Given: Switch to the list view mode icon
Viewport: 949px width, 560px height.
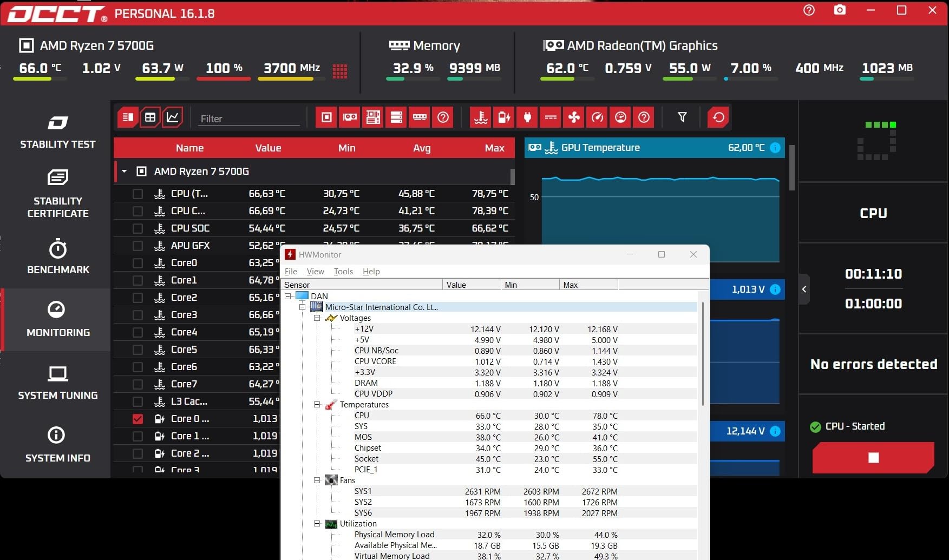Looking at the screenshot, I should coord(128,117).
